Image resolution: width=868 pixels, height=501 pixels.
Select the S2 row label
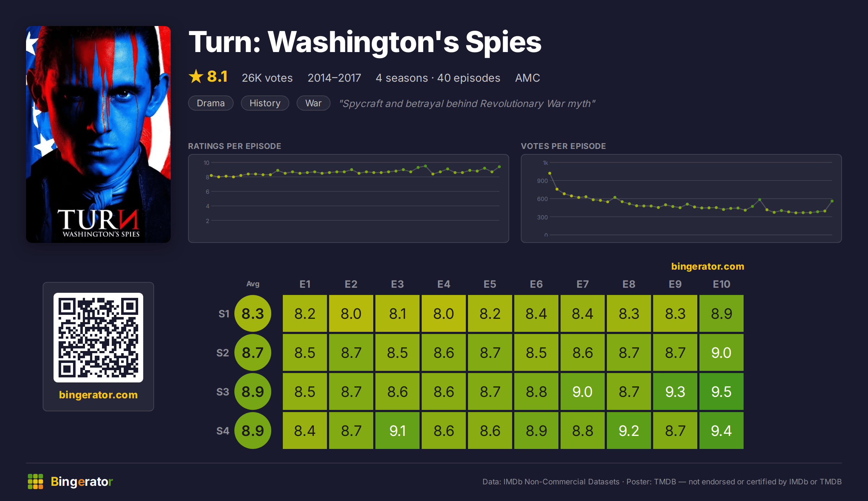pos(223,353)
